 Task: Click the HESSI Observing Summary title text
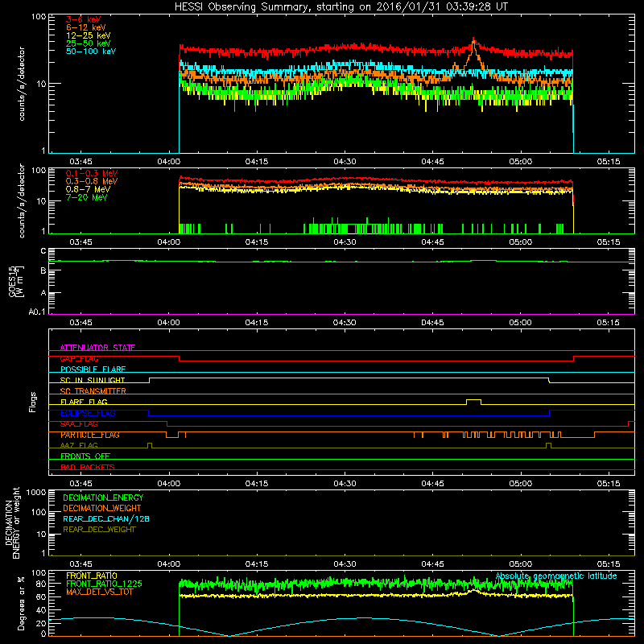(x=341, y=6)
